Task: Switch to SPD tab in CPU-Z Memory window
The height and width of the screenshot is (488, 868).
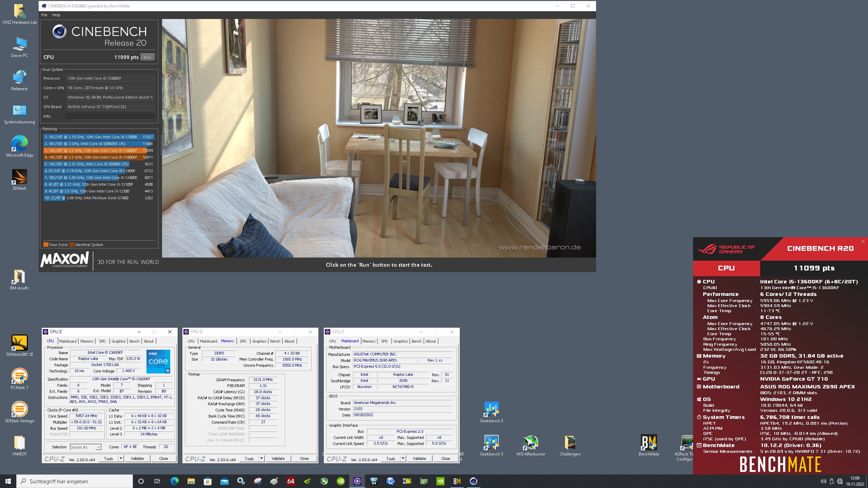Action: (x=243, y=341)
